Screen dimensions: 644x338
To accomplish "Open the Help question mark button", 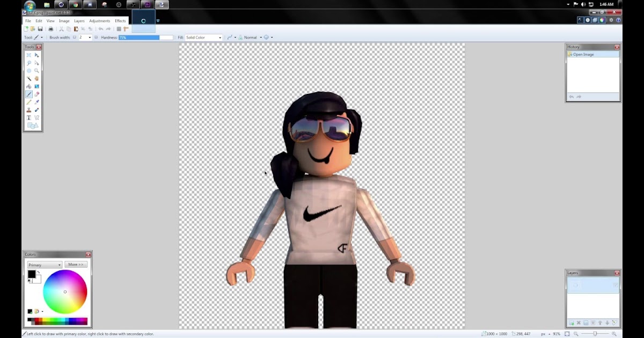I will click(x=618, y=20).
